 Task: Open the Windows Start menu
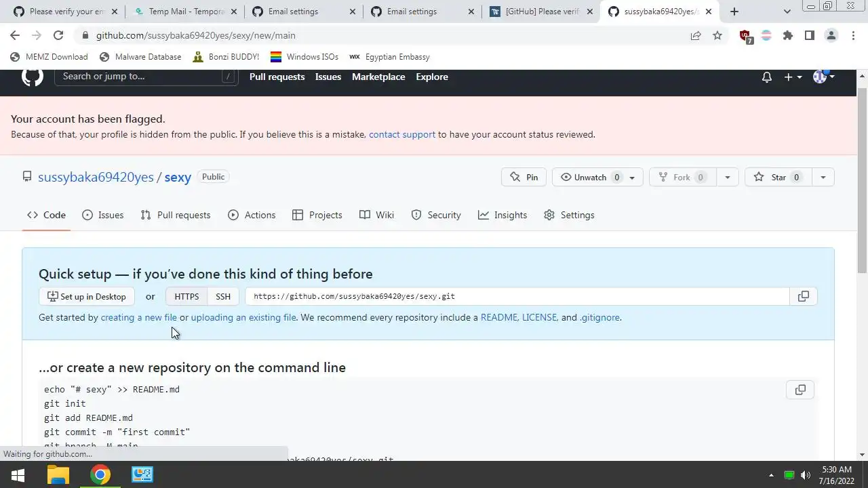pyautogui.click(x=18, y=475)
